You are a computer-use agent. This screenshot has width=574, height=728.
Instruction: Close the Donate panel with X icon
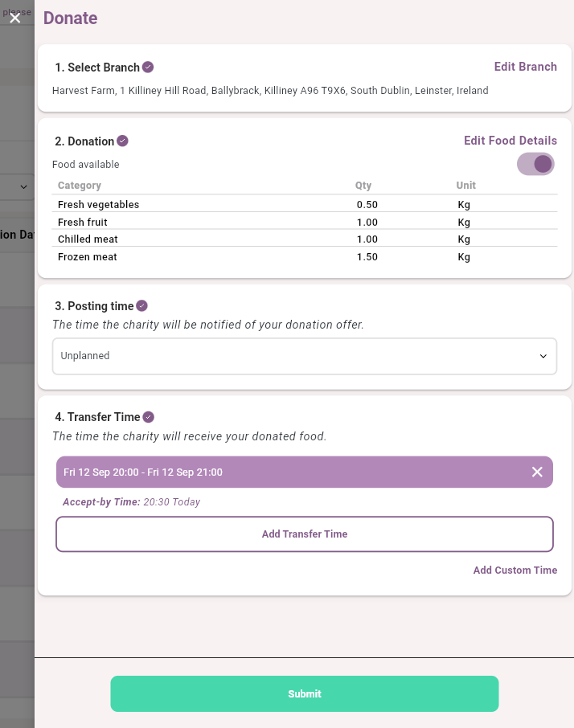tap(14, 18)
